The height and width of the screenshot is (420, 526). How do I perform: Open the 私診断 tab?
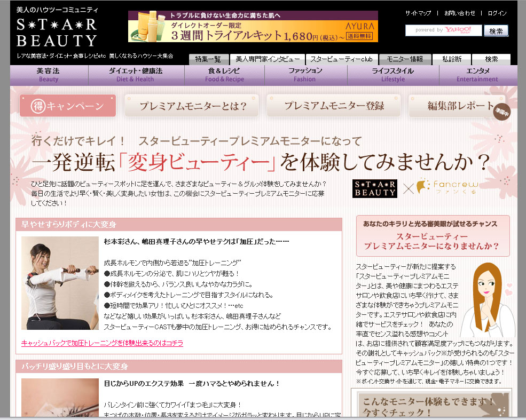(x=452, y=59)
